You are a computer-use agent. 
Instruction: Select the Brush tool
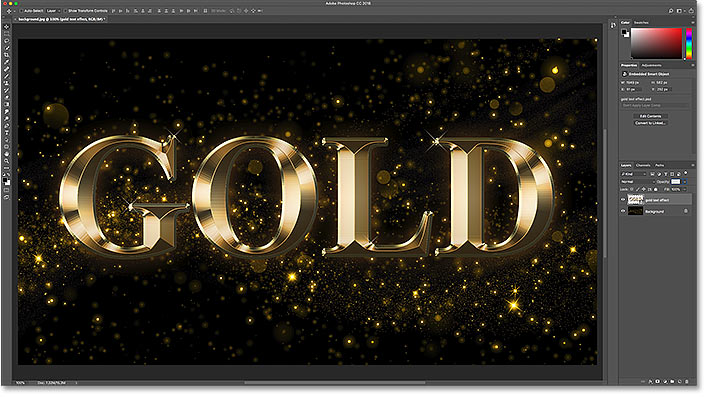pos(7,76)
